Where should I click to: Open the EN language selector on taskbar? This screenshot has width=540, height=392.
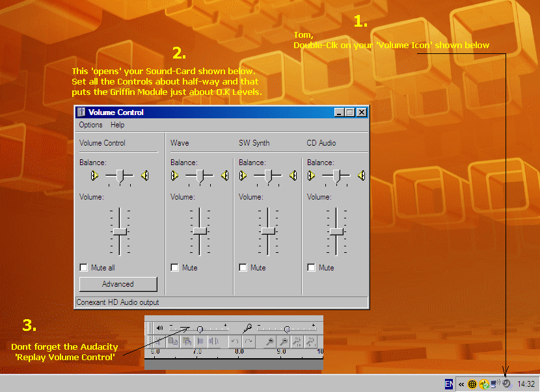449,384
